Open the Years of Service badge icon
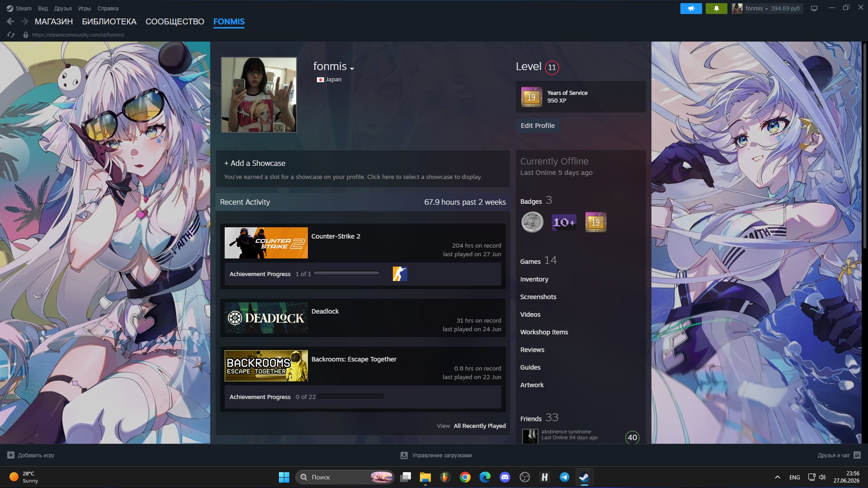This screenshot has height=488, width=868. coord(532,97)
